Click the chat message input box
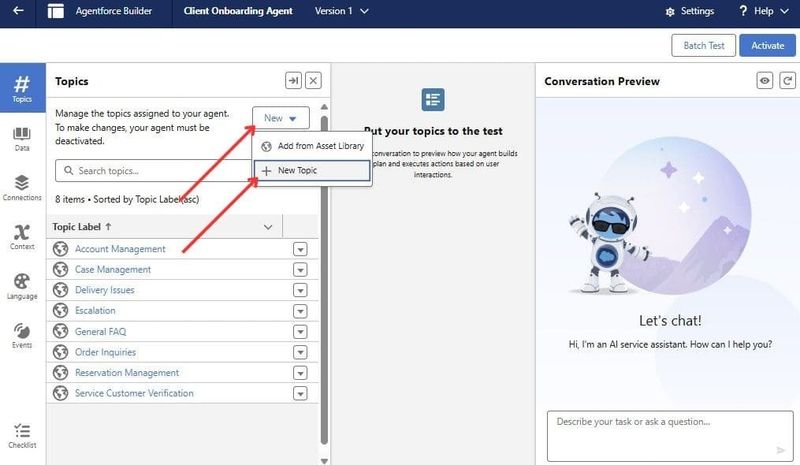The image size is (800, 465). 670,436
